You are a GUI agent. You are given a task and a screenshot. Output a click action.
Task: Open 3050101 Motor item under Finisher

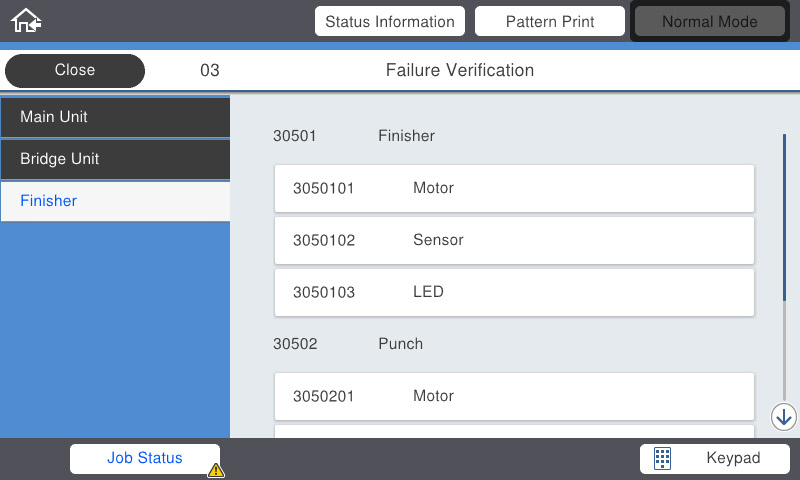(514, 188)
